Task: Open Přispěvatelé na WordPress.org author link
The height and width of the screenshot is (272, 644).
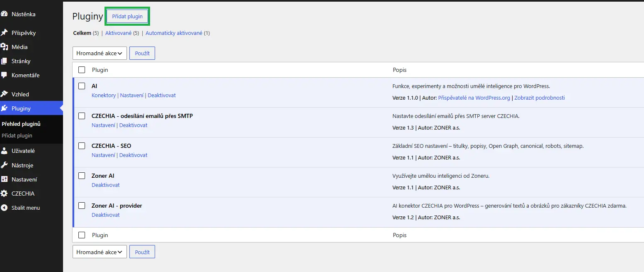Action: point(474,98)
